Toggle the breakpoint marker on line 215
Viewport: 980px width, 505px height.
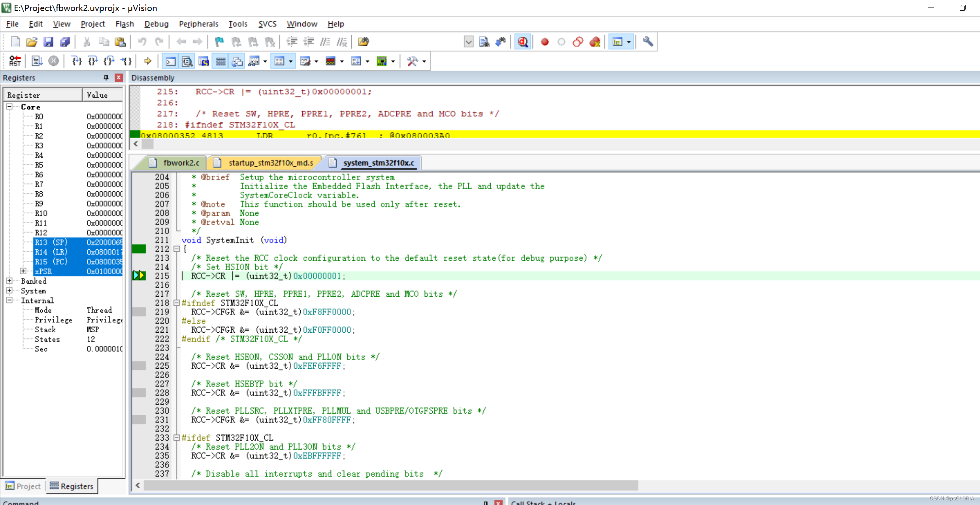point(139,276)
